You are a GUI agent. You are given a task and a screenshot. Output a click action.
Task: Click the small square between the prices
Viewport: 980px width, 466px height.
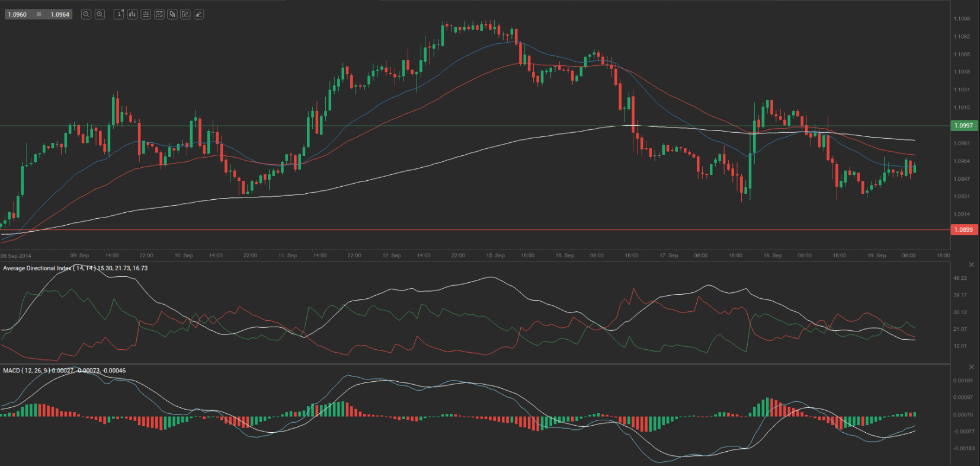(x=39, y=14)
